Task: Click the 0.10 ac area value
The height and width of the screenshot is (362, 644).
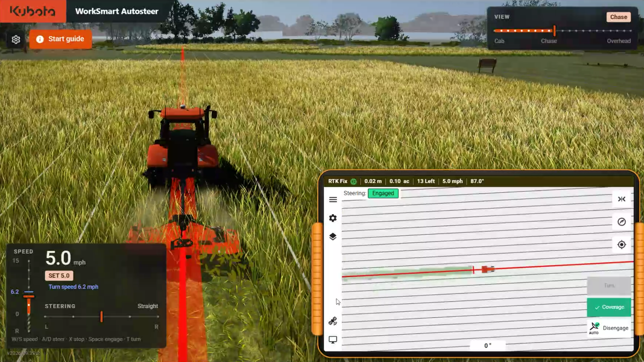Action: point(399,181)
